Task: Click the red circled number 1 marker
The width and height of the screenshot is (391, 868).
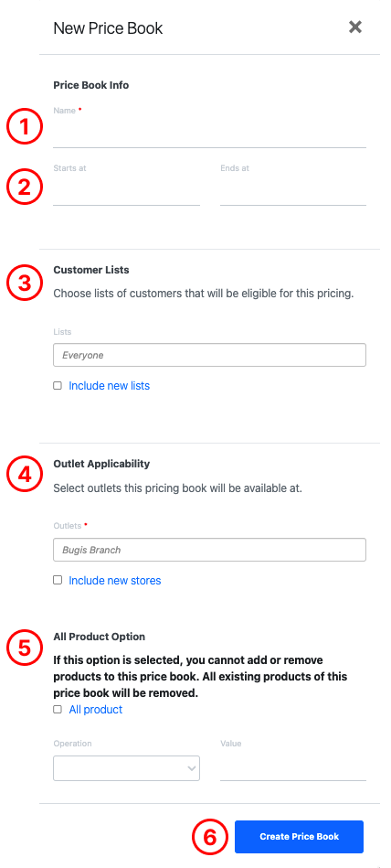Action: (25, 127)
